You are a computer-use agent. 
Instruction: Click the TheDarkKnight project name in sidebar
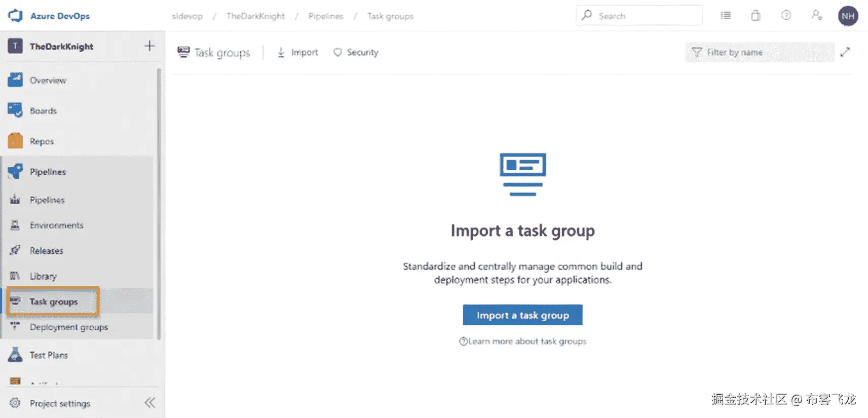click(61, 47)
